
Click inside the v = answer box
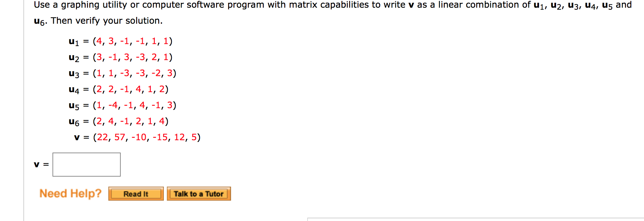86,164
